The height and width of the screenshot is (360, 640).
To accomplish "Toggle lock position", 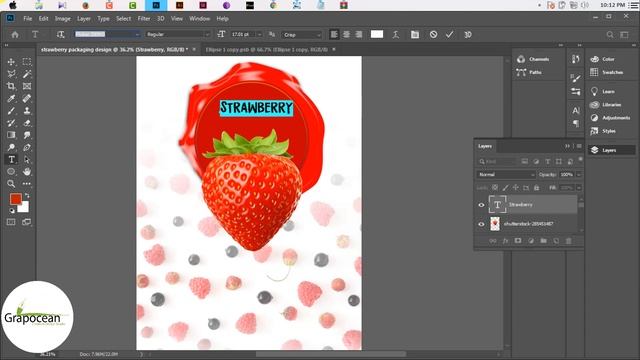I will click(x=516, y=188).
